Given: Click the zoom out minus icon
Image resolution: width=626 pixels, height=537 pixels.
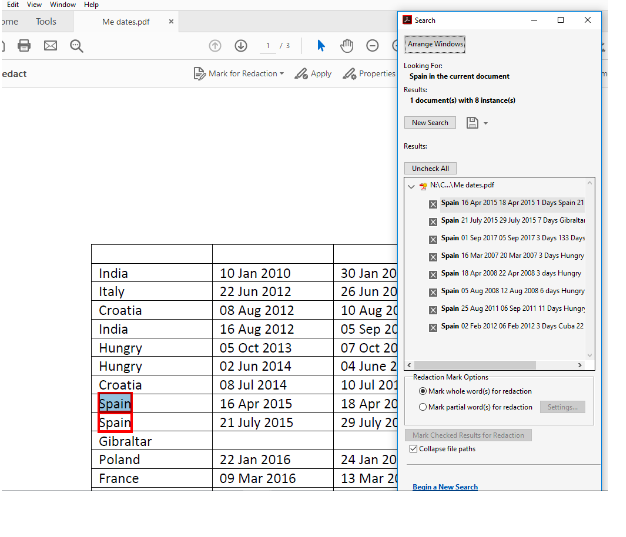Looking at the screenshot, I should [372, 46].
